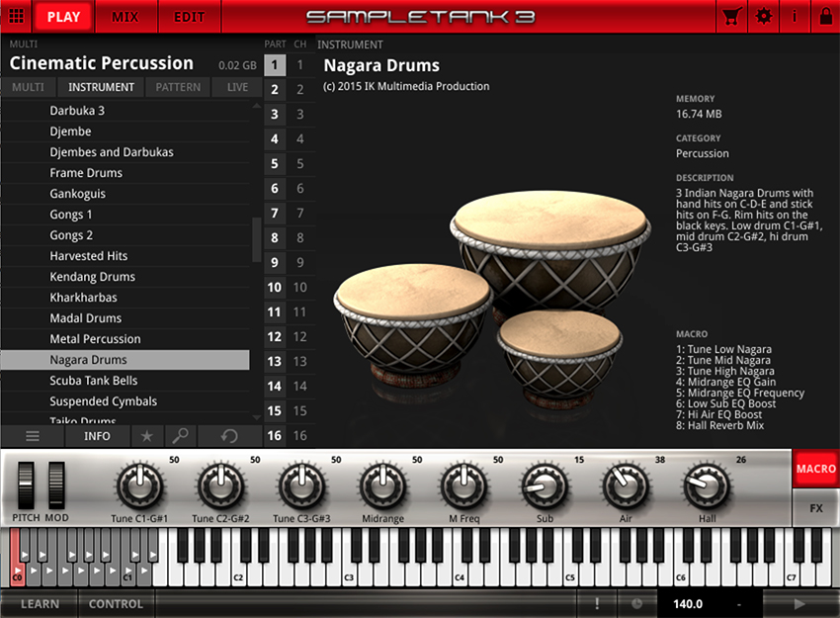Open the hamburger list menu below instruments

33,436
